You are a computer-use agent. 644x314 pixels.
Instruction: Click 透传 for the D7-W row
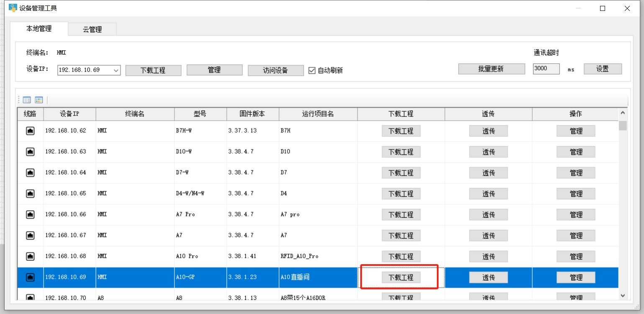(x=488, y=173)
